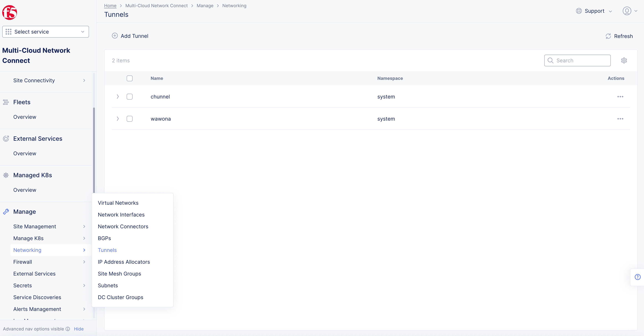Expand the Manage K8s submenu
Image resolution: width=644 pixels, height=336 pixels.
[84, 238]
